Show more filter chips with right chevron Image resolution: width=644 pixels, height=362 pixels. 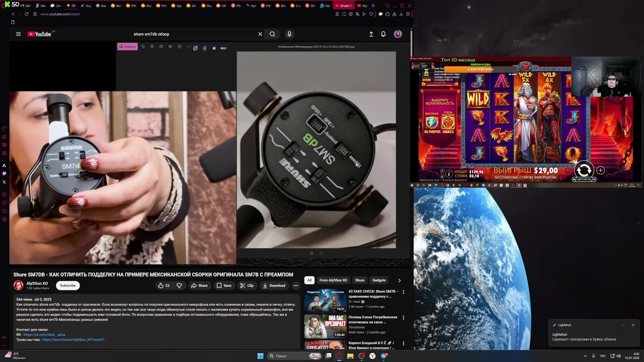tap(399, 280)
